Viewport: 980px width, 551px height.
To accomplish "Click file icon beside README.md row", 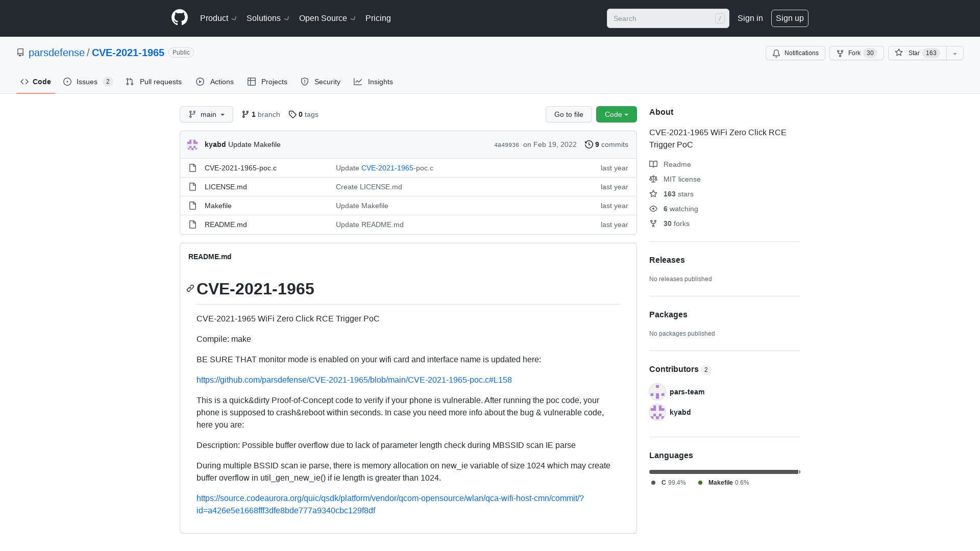I will [192, 224].
